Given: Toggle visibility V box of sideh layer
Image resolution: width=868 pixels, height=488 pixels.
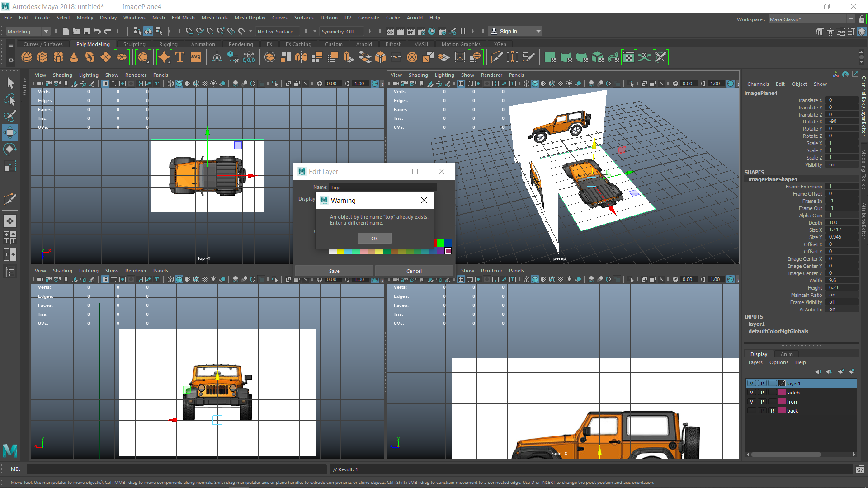Looking at the screenshot, I should click(751, 393).
